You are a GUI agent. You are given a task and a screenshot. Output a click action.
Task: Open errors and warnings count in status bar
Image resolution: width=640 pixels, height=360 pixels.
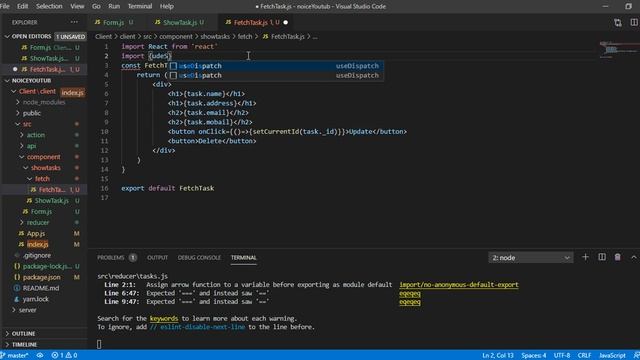[64, 355]
